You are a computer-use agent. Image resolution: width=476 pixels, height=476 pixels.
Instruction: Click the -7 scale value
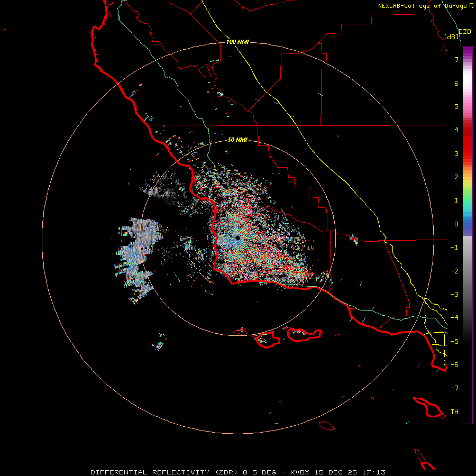pyautogui.click(x=454, y=388)
